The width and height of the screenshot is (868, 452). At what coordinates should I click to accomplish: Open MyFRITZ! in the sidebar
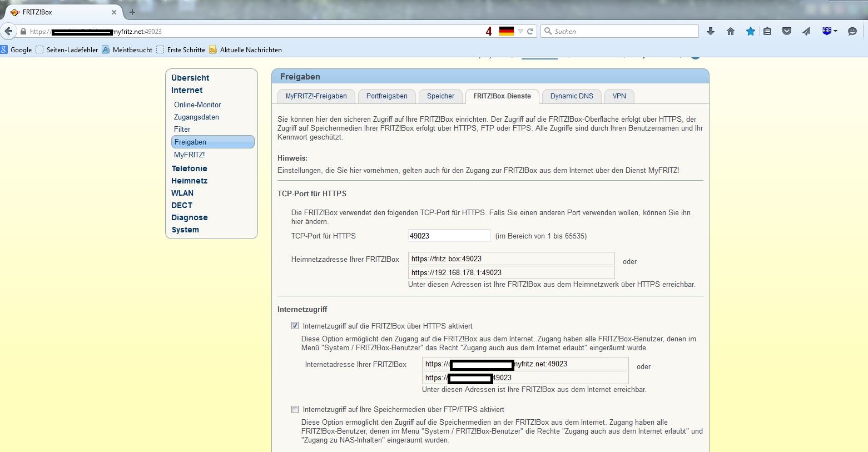(189, 155)
